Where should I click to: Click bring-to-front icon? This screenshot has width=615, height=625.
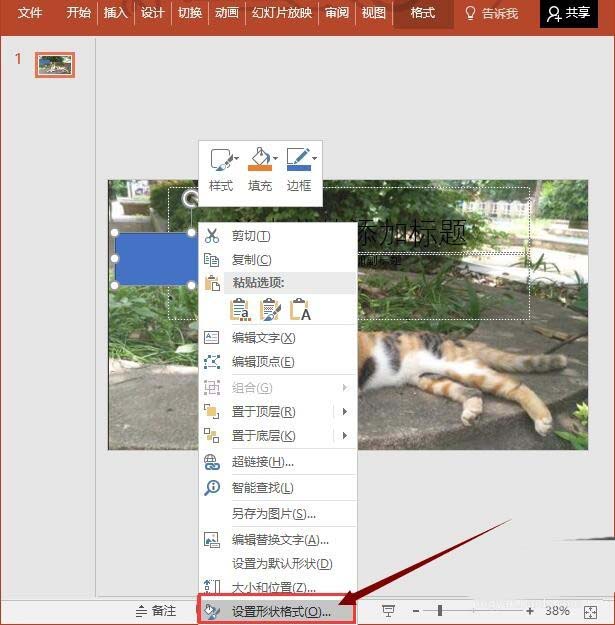click(212, 411)
